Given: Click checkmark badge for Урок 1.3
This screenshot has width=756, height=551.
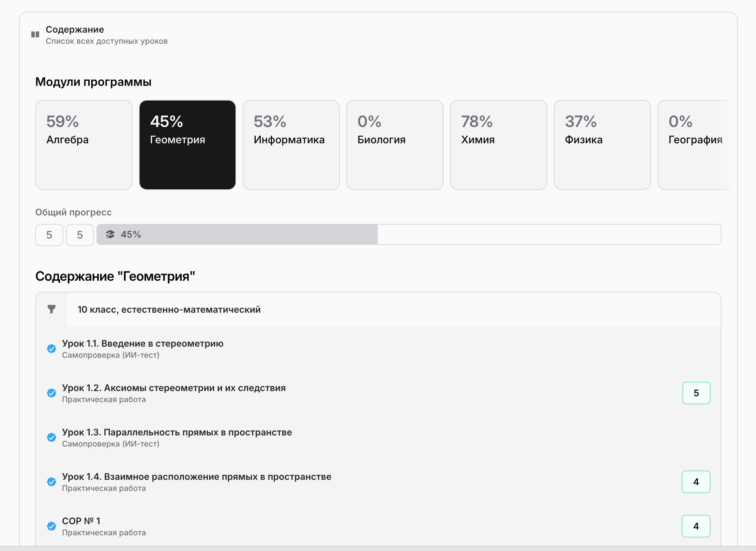Looking at the screenshot, I should coord(51,437).
